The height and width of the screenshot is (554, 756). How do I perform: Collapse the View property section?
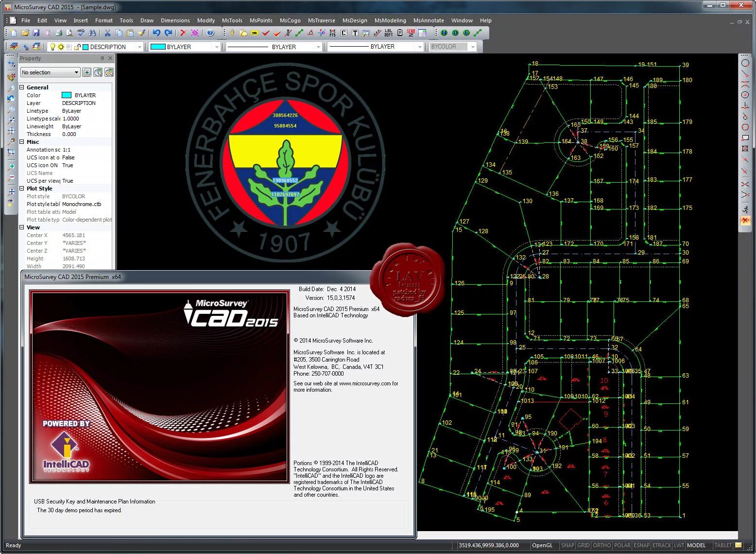tap(21, 227)
